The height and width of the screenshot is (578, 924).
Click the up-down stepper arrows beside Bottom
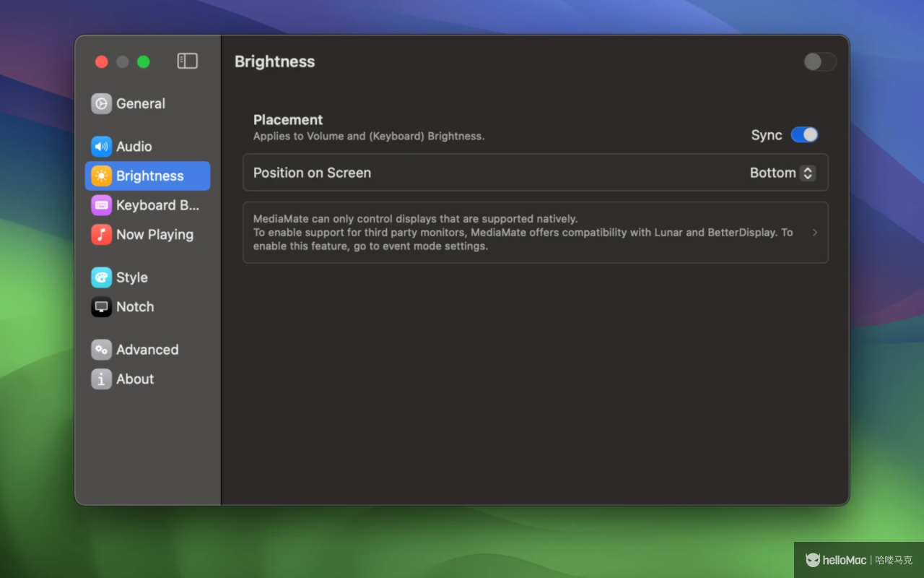pyautogui.click(x=808, y=173)
